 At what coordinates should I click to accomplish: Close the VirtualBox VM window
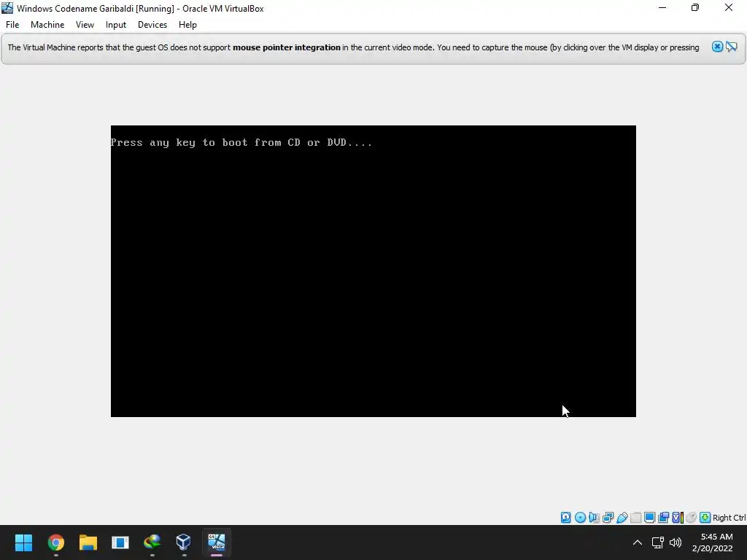(729, 7)
